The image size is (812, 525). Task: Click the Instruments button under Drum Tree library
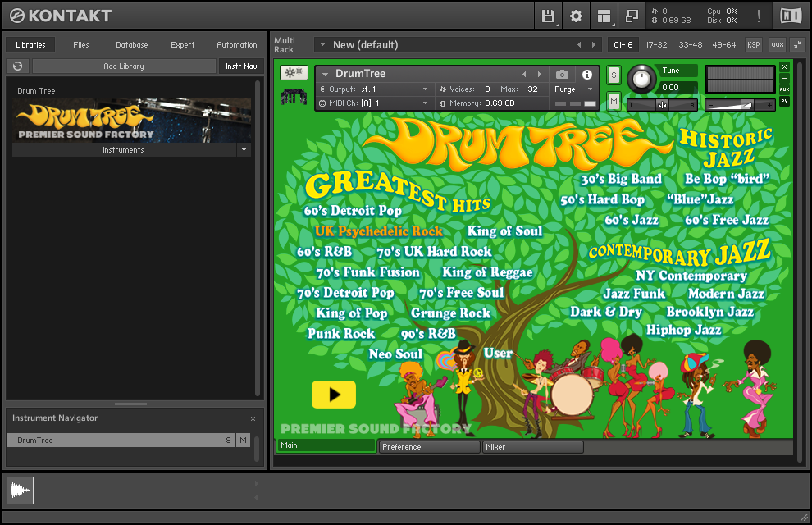[x=123, y=150]
